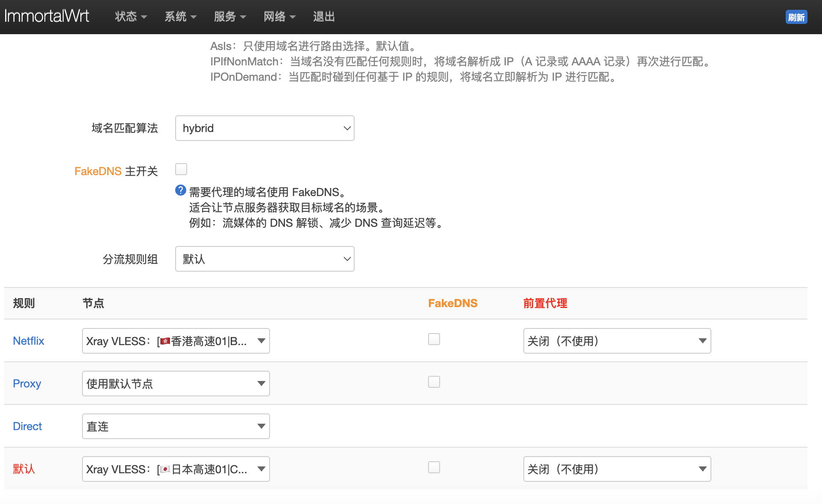Enable the FakeDNS 主开关 checkbox

(x=181, y=169)
